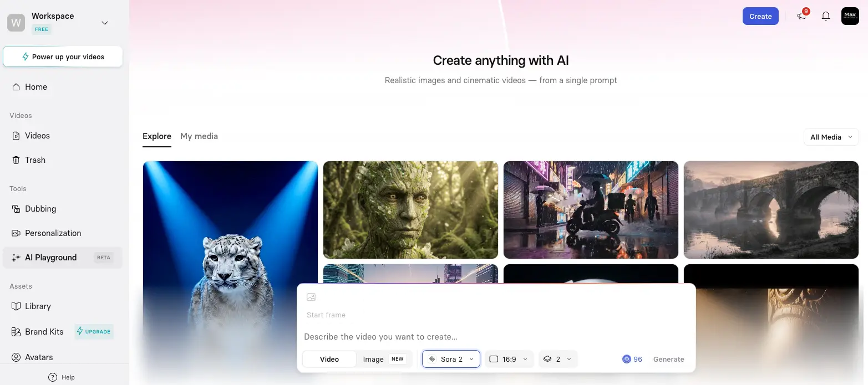Switch to the My media tab
Image resolution: width=868 pixels, height=385 pixels.
point(199,136)
